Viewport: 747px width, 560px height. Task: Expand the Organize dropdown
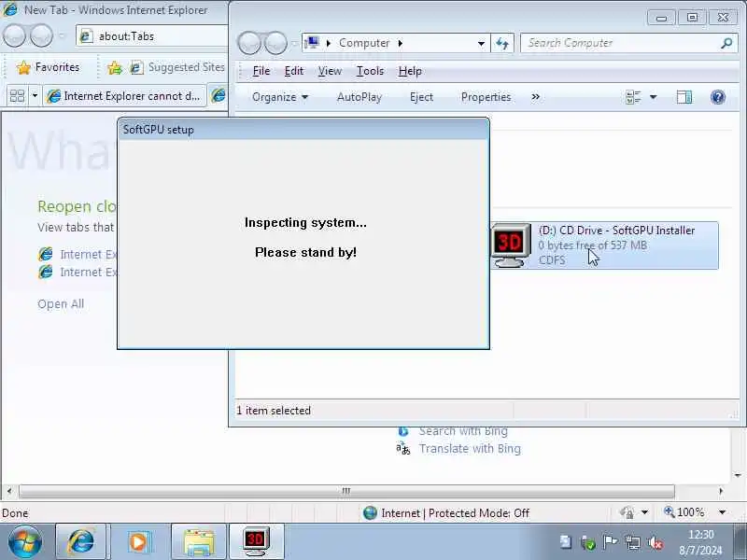[280, 97]
